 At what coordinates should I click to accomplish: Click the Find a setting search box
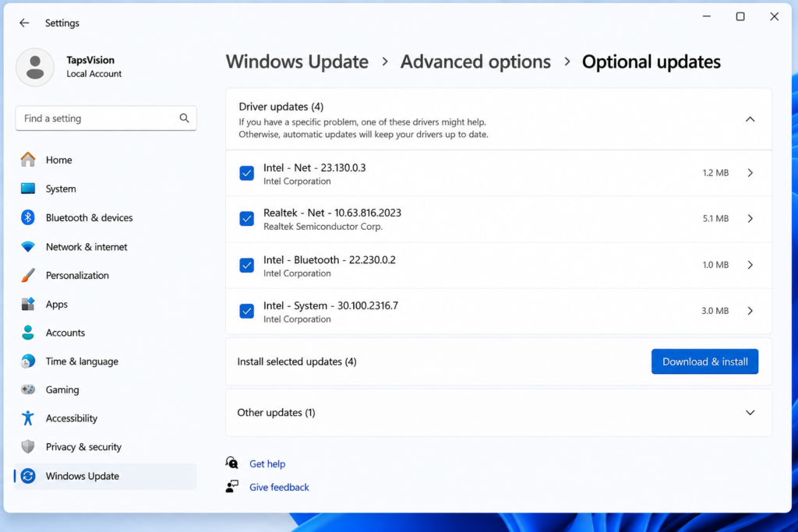click(106, 118)
